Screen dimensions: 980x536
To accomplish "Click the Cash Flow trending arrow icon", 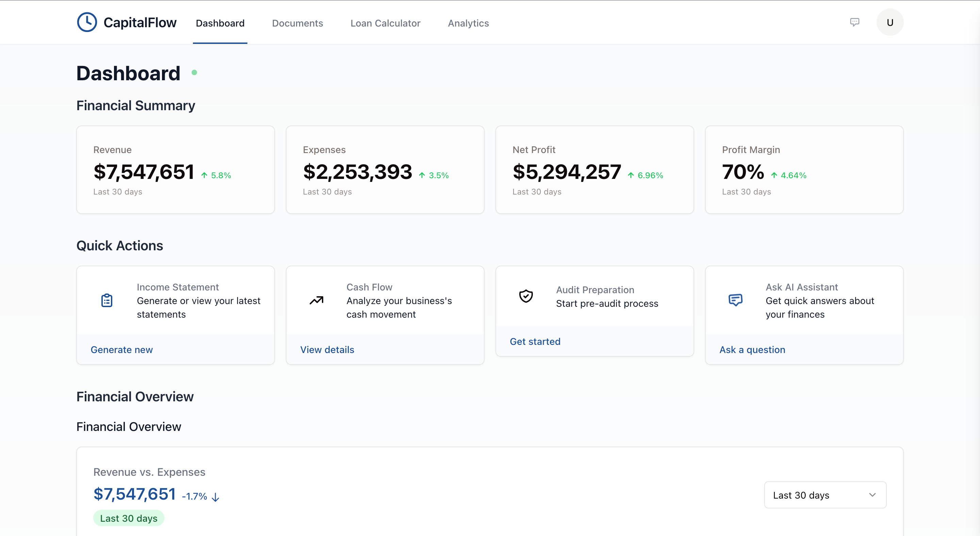I will coord(316,300).
